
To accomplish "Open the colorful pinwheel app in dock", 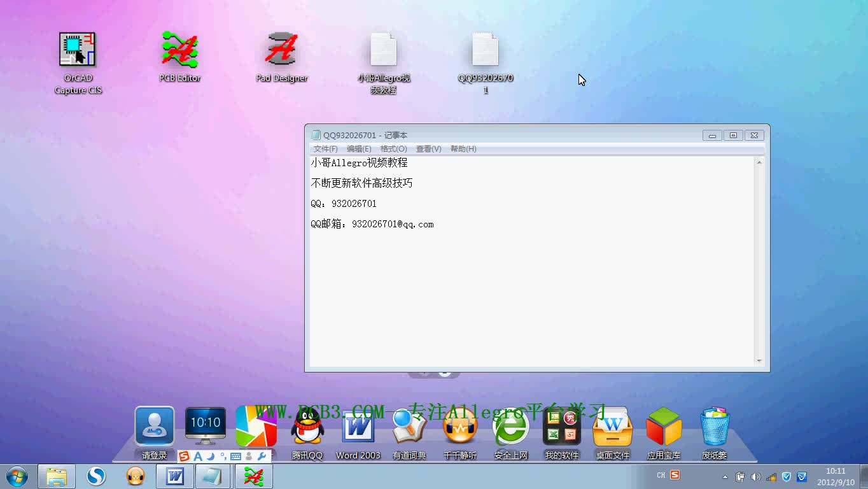I will coord(256,426).
